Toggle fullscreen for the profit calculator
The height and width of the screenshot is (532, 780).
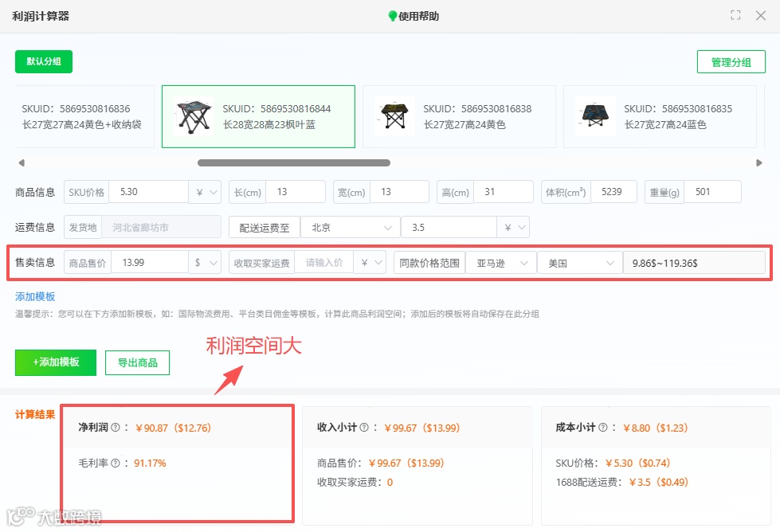pos(735,15)
